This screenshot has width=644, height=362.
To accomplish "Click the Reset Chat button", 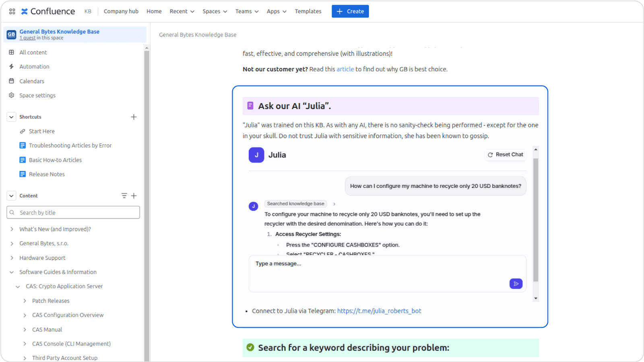I will pyautogui.click(x=506, y=155).
